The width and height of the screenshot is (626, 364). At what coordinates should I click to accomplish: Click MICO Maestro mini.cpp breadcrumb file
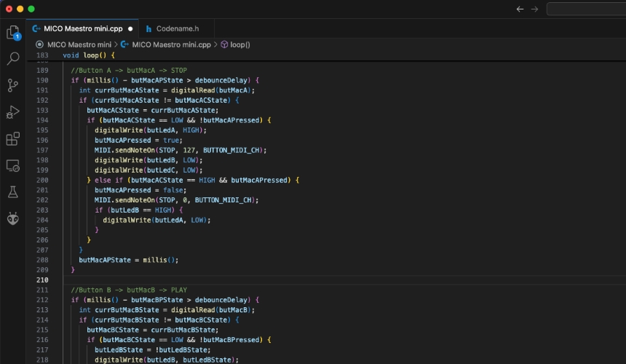171,44
